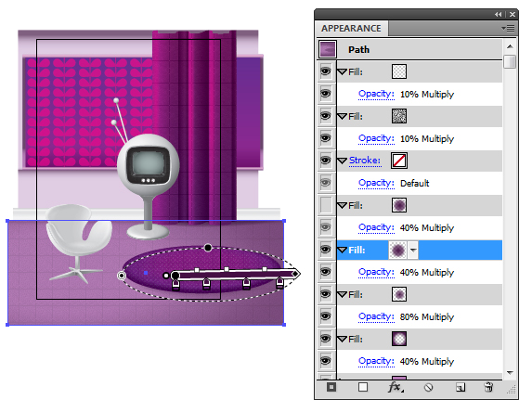This screenshot has height=412, width=532.
Task: Click the black handle atop the dashed ellipse
Action: pos(208,248)
